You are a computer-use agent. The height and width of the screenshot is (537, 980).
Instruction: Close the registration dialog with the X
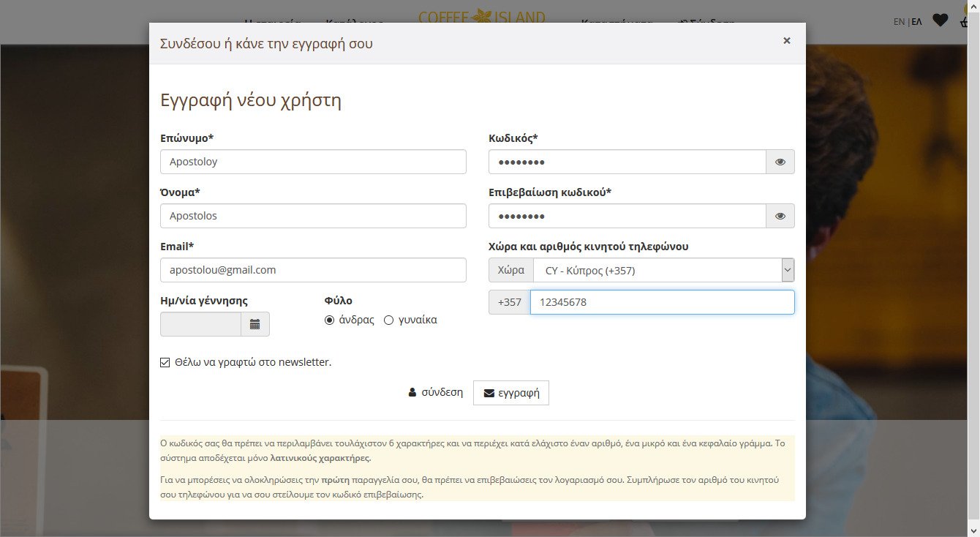click(x=787, y=41)
